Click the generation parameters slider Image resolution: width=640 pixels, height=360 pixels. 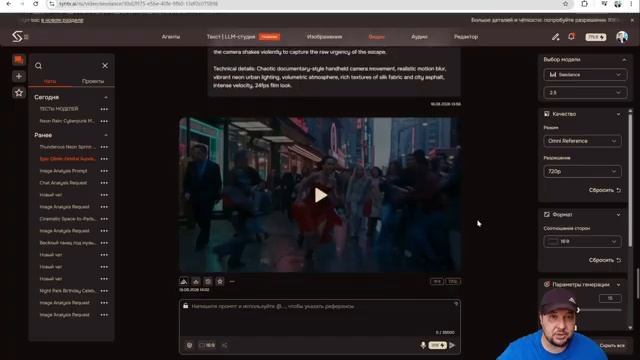[600, 310]
